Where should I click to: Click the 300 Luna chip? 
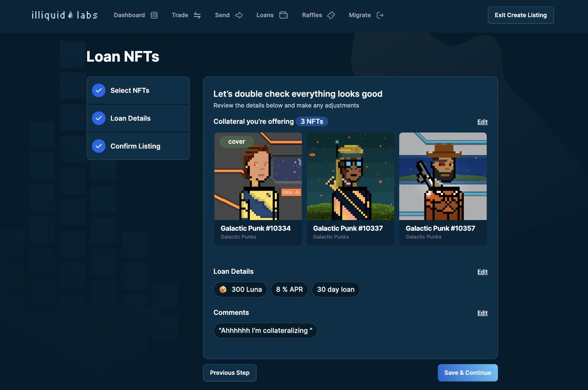coord(241,290)
